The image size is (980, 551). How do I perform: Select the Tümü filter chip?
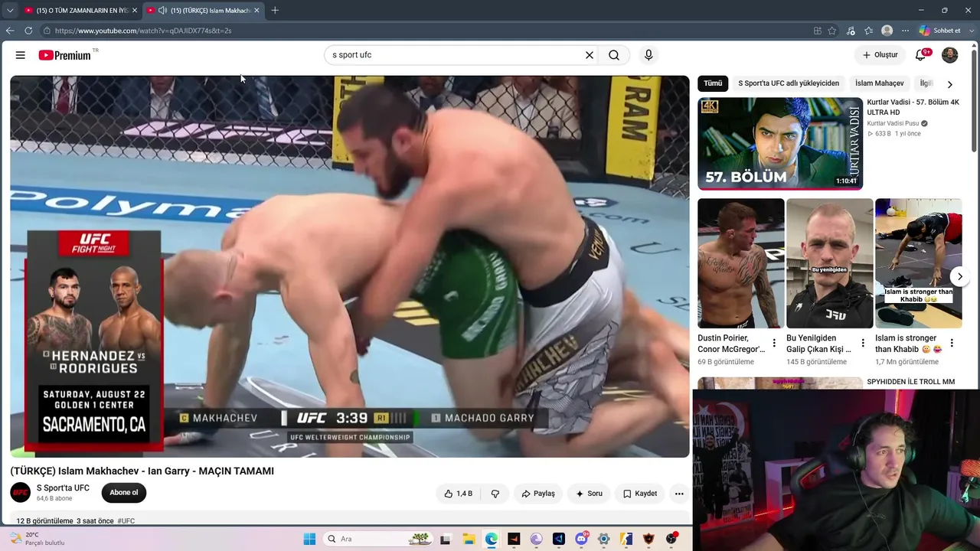pyautogui.click(x=713, y=83)
